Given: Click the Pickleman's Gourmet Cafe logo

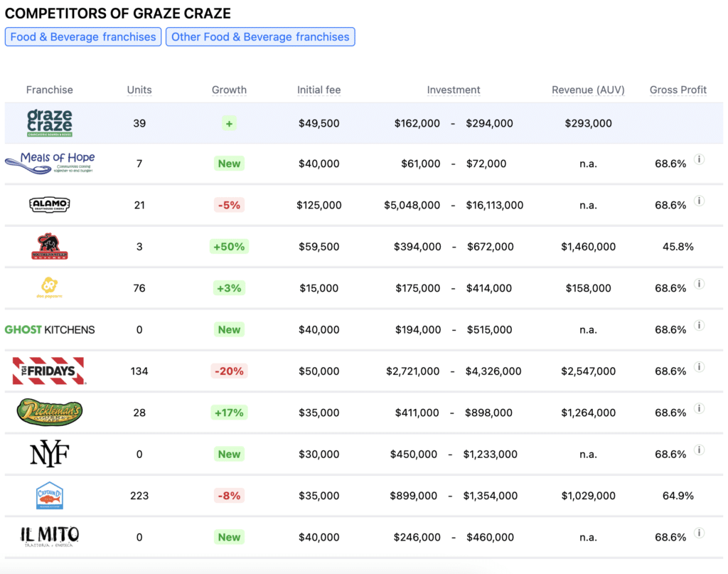Looking at the screenshot, I should [x=50, y=412].
